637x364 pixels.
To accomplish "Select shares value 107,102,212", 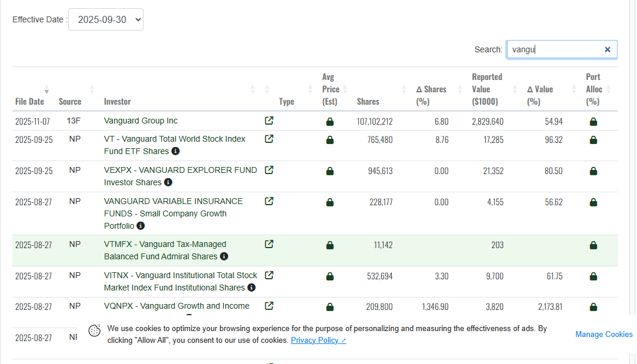I will coord(375,122).
